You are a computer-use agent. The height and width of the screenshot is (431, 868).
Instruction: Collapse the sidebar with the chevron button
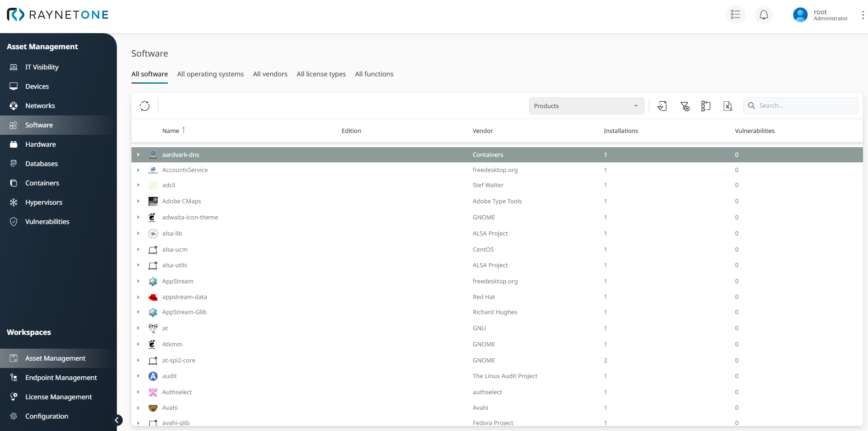[x=118, y=420]
